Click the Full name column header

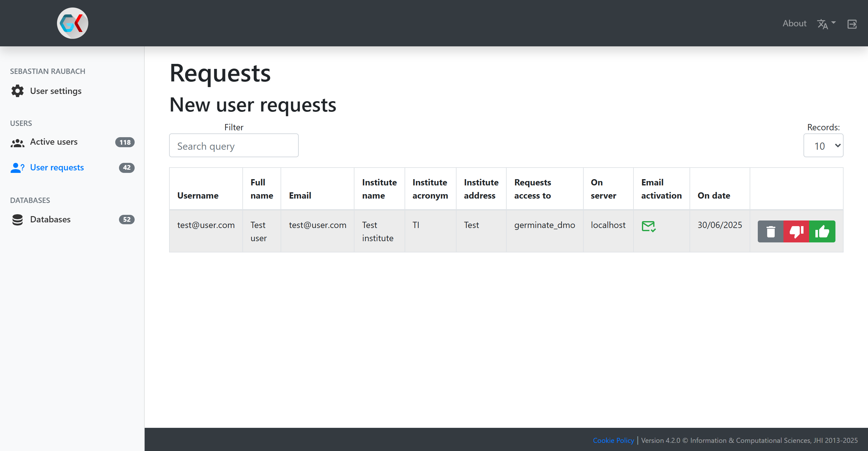261,189
